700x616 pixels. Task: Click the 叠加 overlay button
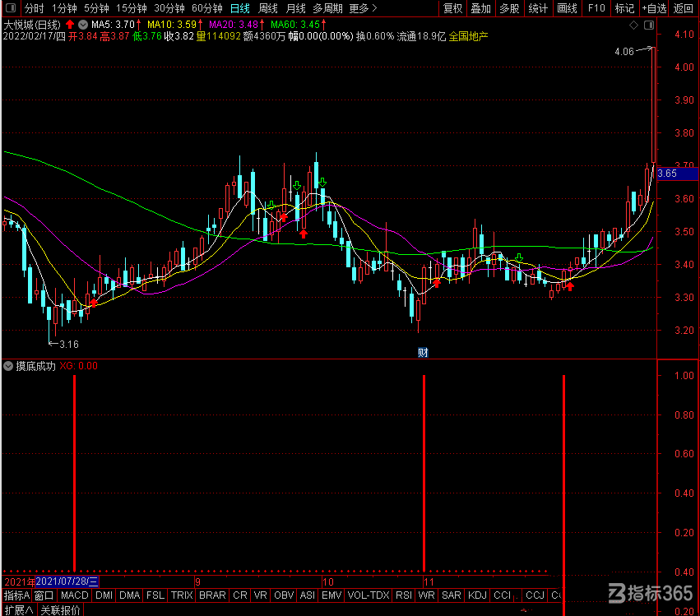[481, 8]
